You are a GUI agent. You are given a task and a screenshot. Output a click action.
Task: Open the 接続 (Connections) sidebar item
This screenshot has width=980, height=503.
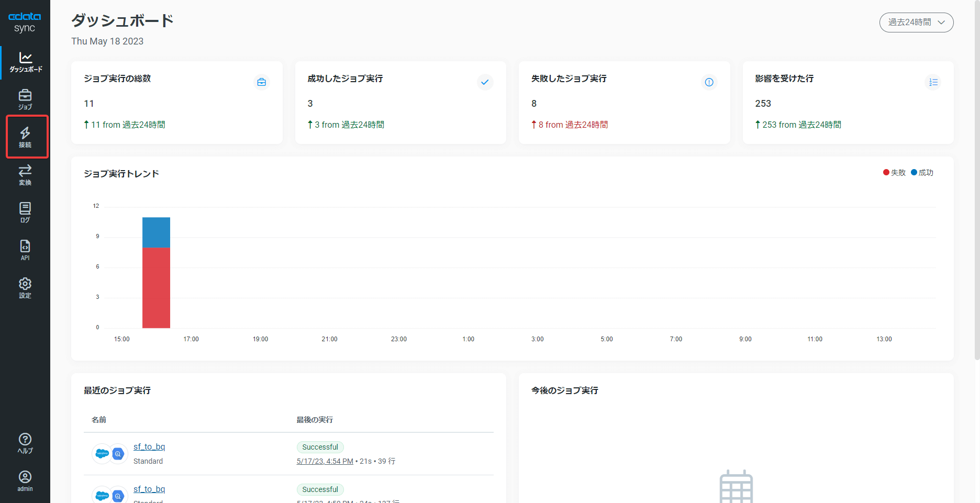25,137
